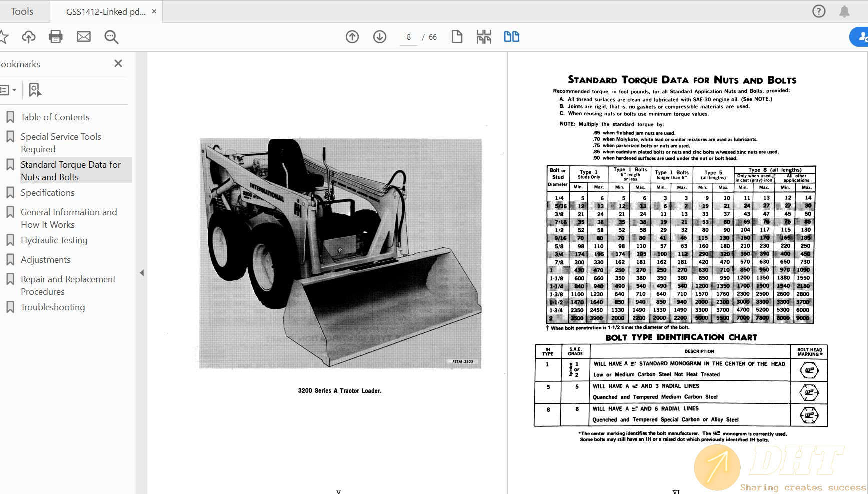This screenshot has height=494, width=868.
Task: Jump to Hydraulic Testing bookmark
Action: [54, 240]
